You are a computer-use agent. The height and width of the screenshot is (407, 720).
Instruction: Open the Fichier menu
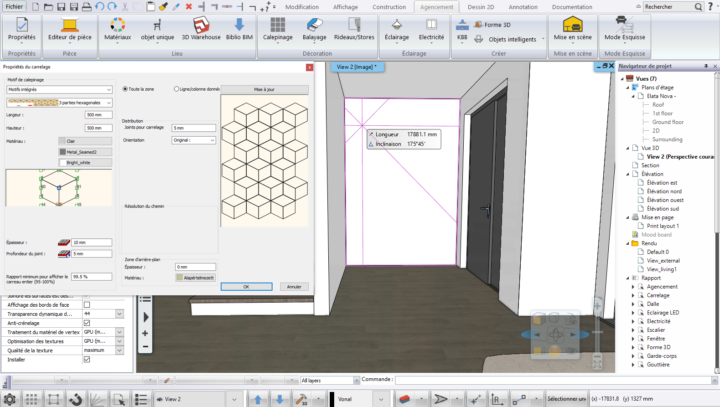(x=14, y=6)
